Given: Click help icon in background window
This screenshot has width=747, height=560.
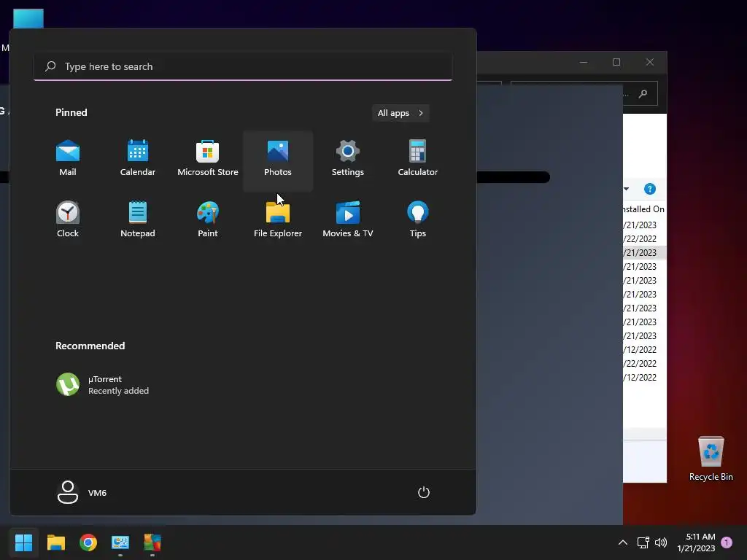Looking at the screenshot, I should (650, 189).
